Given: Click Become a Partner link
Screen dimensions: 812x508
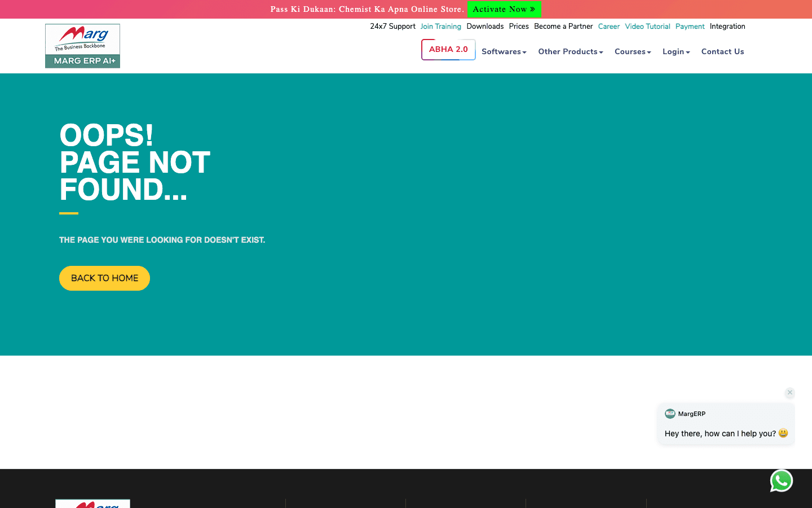Looking at the screenshot, I should click(x=563, y=27).
